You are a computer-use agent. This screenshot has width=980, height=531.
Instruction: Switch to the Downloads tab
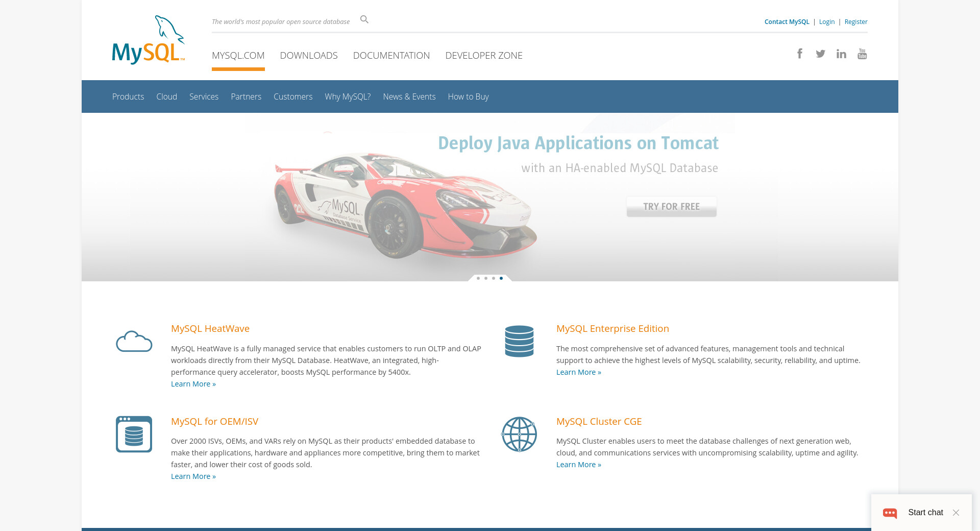309,55
